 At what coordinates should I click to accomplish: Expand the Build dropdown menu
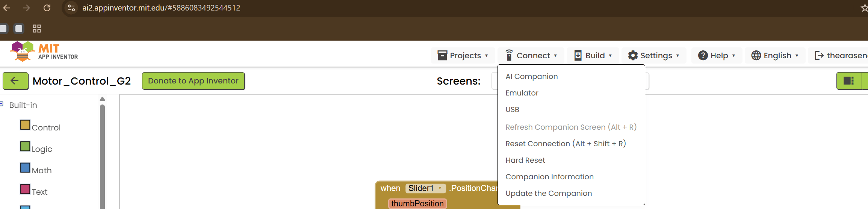coord(593,56)
